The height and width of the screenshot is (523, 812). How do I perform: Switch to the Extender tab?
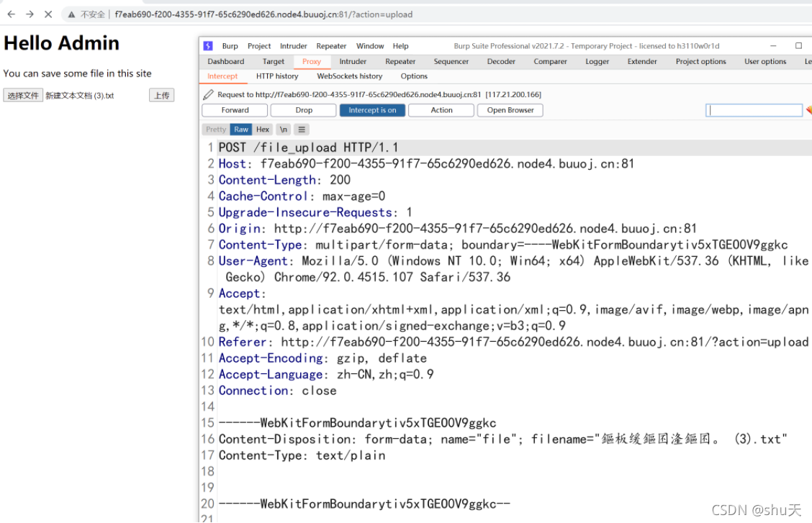(x=642, y=62)
